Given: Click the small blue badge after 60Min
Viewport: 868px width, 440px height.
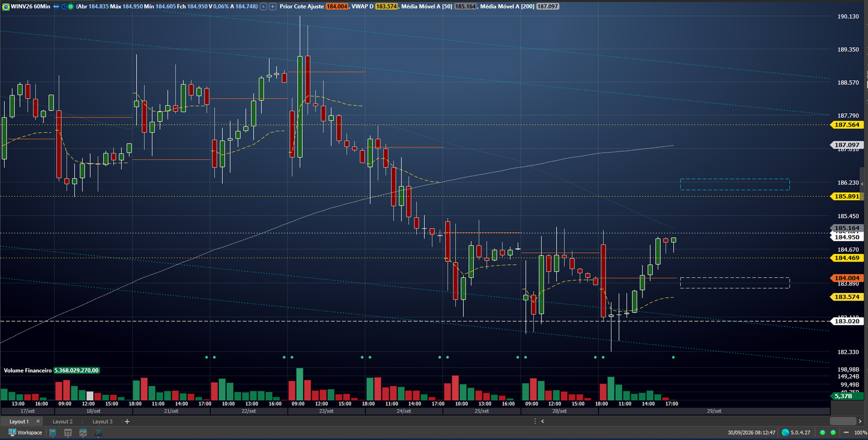Looking at the screenshot, I should point(56,7).
